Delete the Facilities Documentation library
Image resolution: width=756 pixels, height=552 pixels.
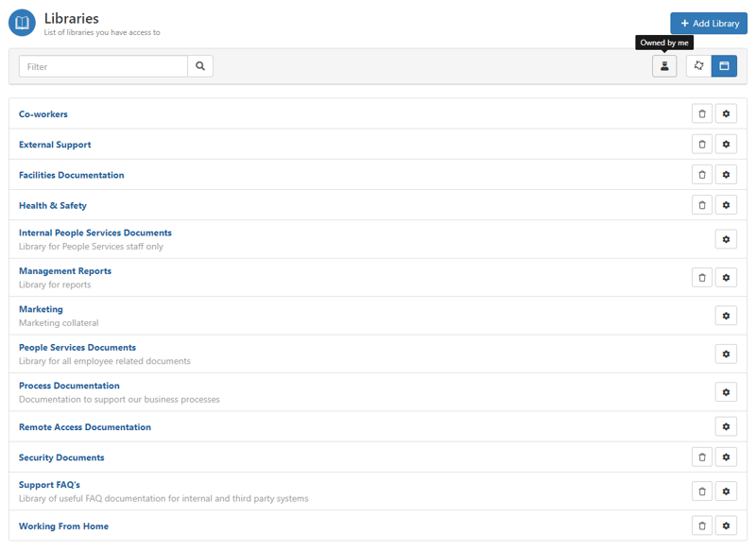[x=701, y=175]
